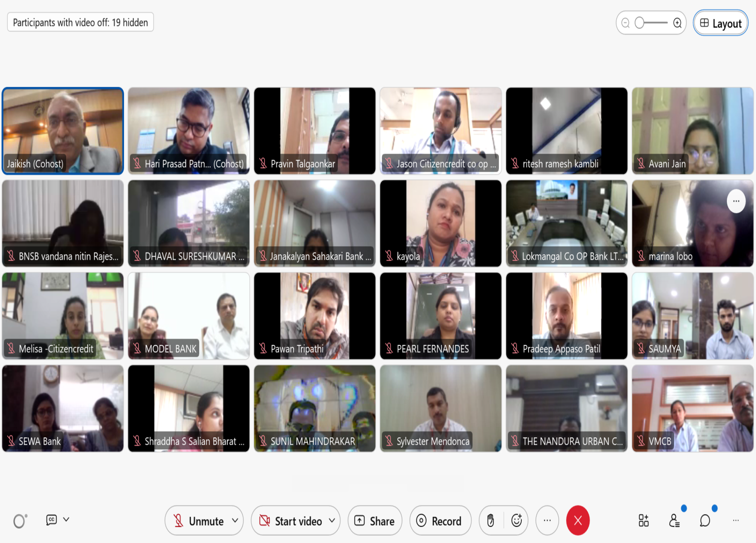
Task: Click the Share button
Action: point(375,521)
